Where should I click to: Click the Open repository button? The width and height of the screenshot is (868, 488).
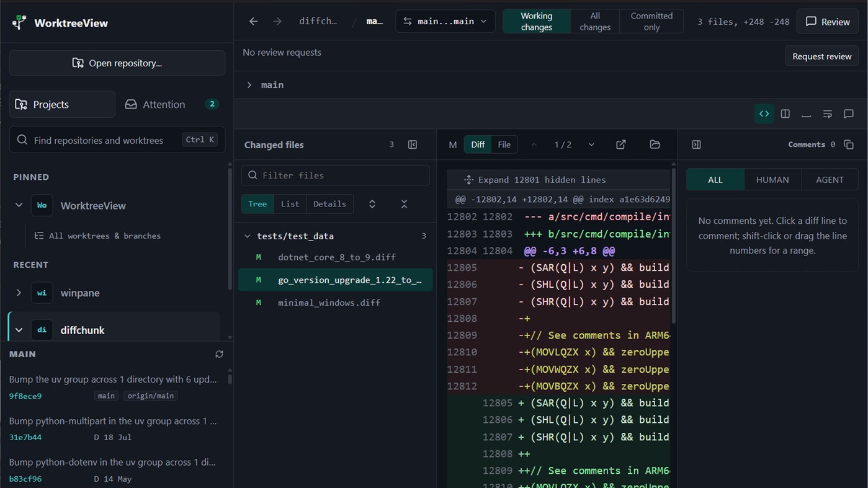117,63
